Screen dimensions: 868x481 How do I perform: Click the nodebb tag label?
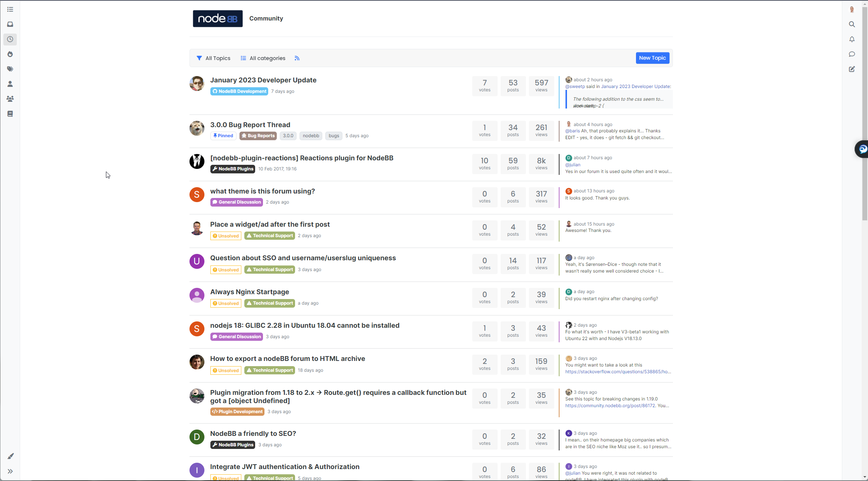[311, 136]
